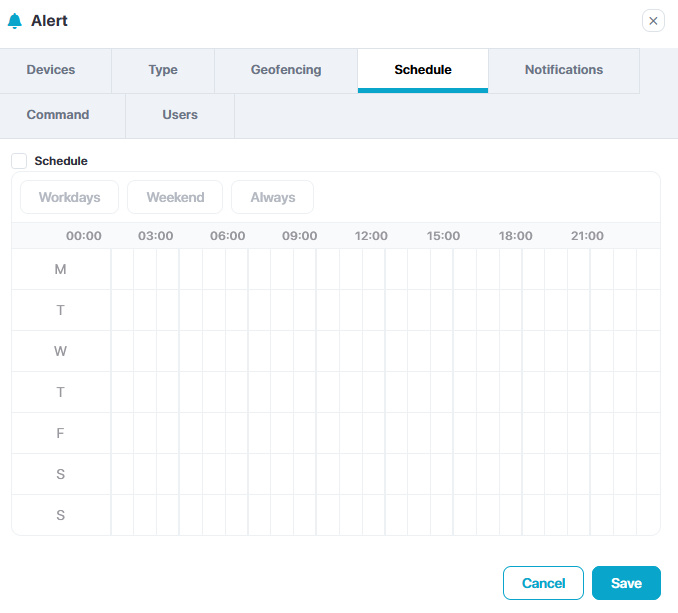This screenshot has height=613, width=678.
Task: Click the 18:00 time column header
Action: pyautogui.click(x=516, y=236)
